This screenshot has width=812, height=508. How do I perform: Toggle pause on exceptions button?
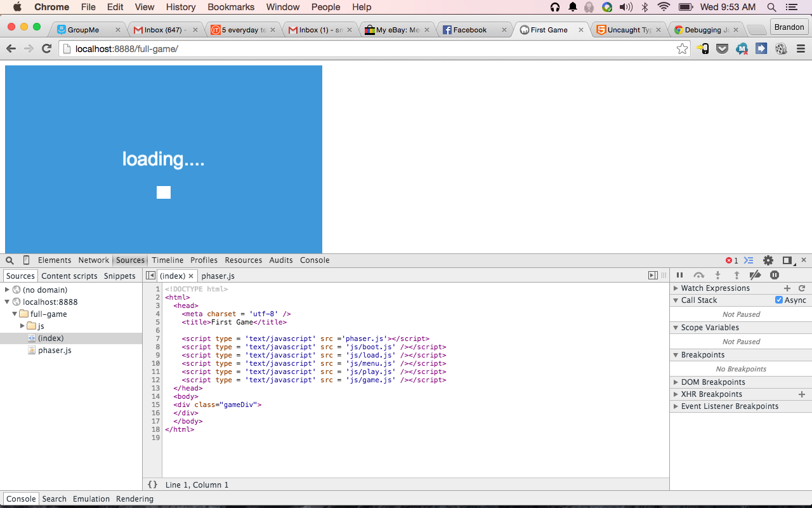pos(775,275)
